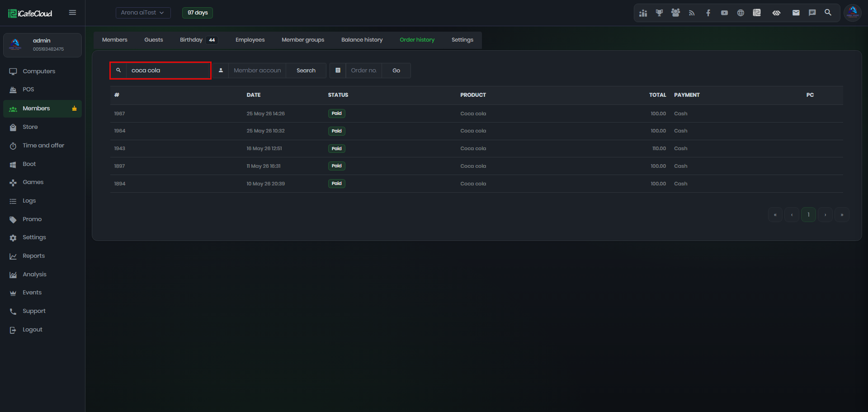
Task: Open the chat message icon
Action: pos(812,13)
